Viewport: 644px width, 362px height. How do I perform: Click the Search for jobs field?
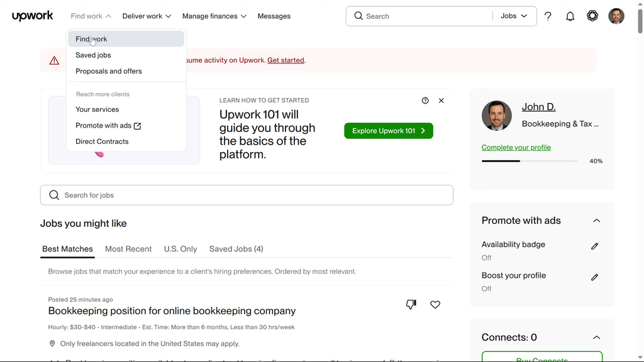[x=247, y=195]
